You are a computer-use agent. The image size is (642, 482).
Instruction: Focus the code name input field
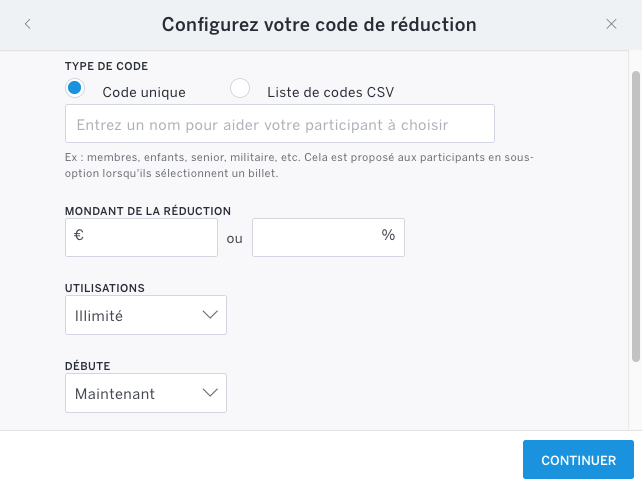pyautogui.click(x=280, y=124)
